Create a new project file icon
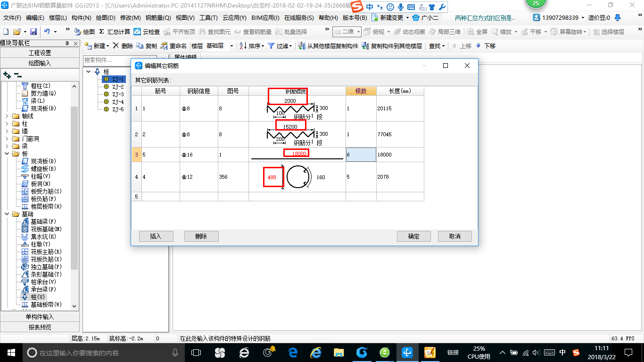Screen dimensions: 644x362 coord(6,32)
